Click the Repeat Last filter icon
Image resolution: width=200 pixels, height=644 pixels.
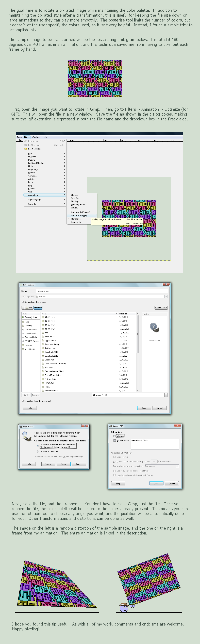point(26,141)
